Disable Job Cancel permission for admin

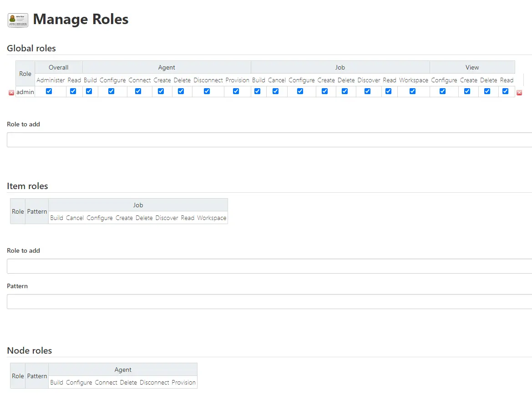(x=276, y=91)
